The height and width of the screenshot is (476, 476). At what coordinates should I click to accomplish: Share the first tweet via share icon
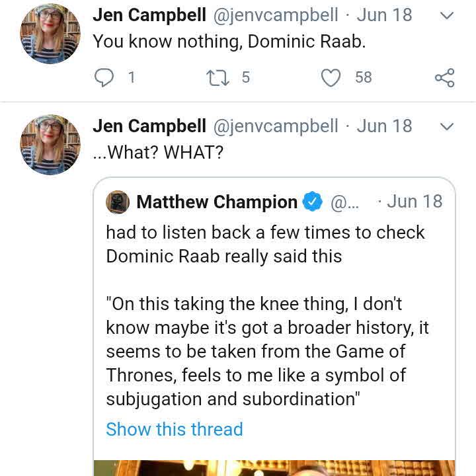pos(444,78)
